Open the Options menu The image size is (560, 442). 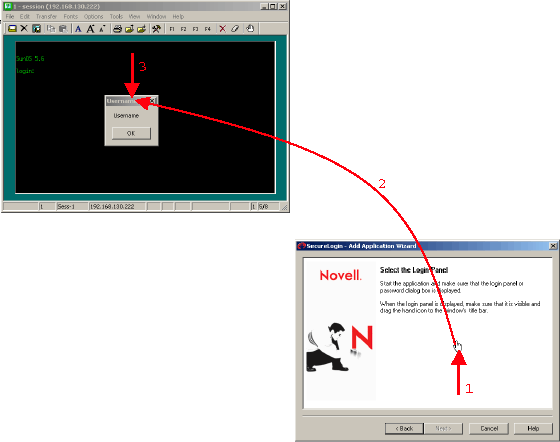[94, 16]
